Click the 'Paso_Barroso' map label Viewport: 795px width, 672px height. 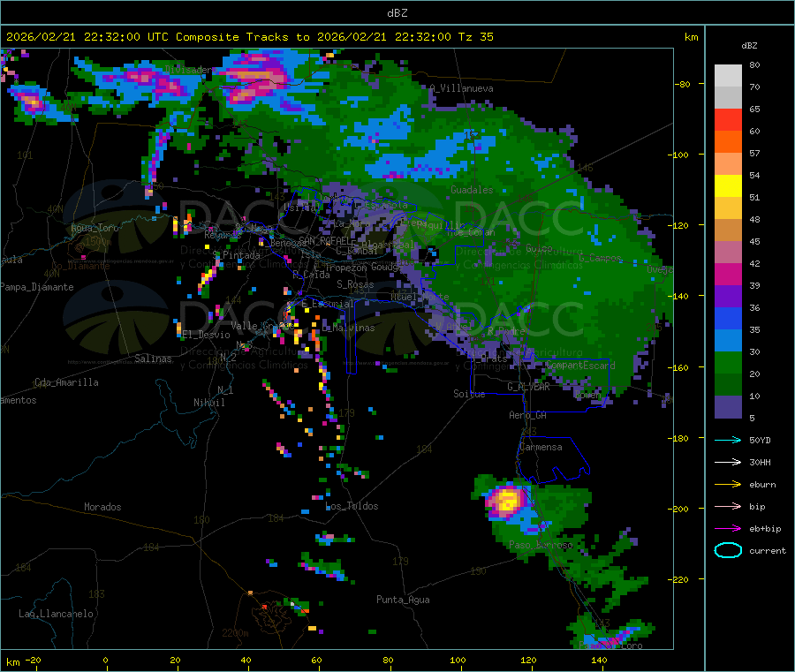point(541,545)
